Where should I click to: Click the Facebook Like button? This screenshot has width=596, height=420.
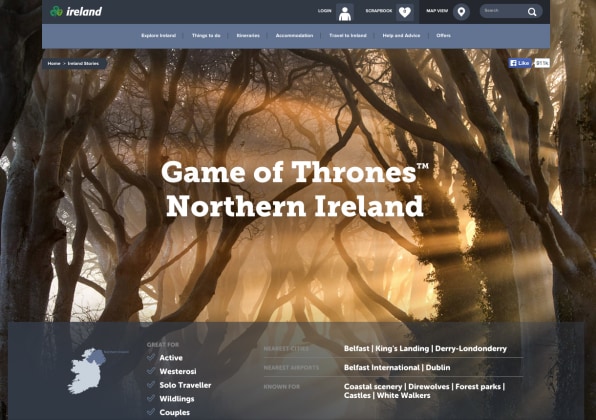(x=520, y=63)
